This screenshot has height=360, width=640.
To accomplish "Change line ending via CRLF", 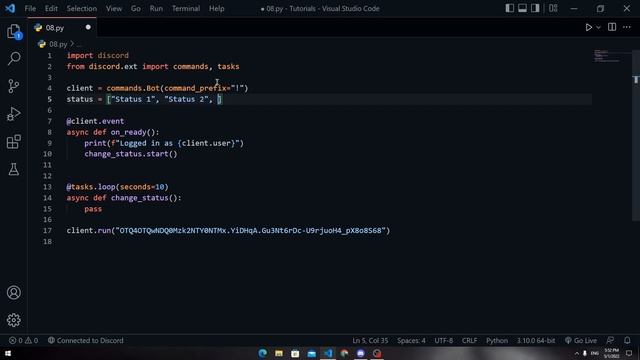I will [469, 340].
